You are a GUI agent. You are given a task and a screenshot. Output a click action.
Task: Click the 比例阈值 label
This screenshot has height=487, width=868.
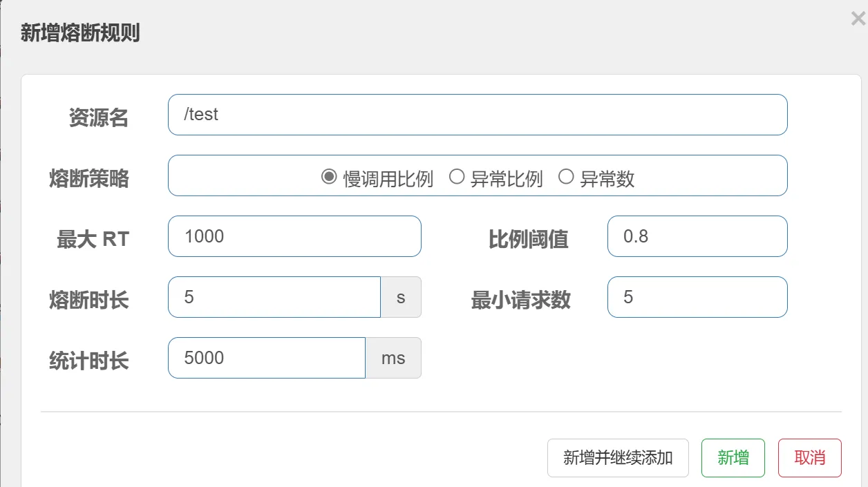point(528,240)
